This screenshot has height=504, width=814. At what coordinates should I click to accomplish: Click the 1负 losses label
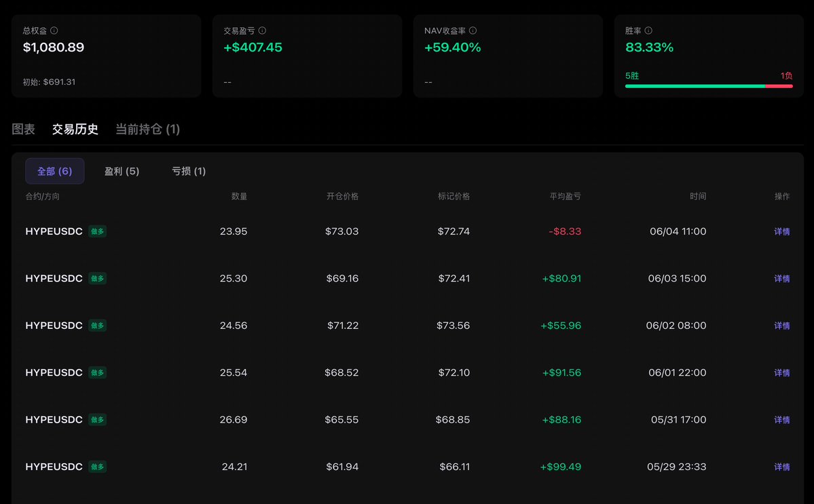click(x=786, y=76)
